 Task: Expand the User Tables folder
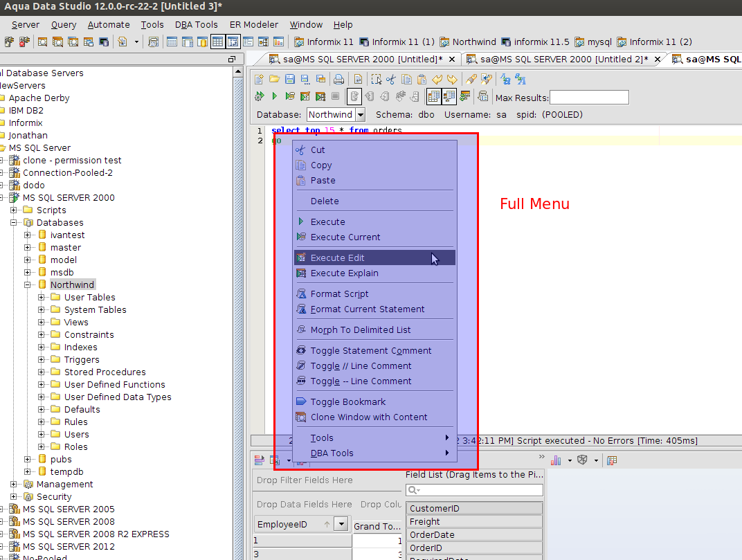point(41,297)
